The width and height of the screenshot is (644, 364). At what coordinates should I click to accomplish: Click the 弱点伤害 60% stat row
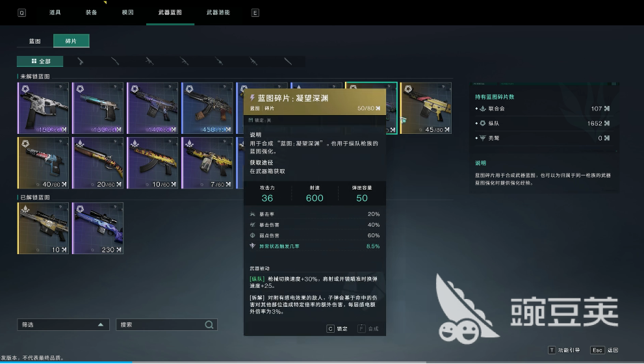point(315,235)
